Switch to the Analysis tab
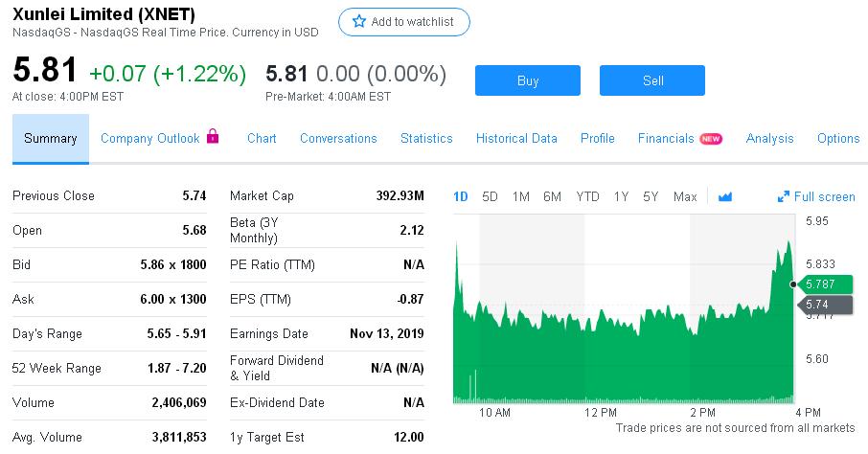Screen dimensions: 868x454 pyautogui.click(x=769, y=139)
